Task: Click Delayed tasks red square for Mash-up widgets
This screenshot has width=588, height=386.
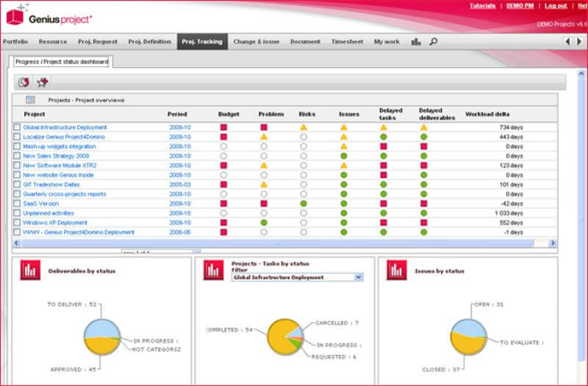Action: (383, 146)
